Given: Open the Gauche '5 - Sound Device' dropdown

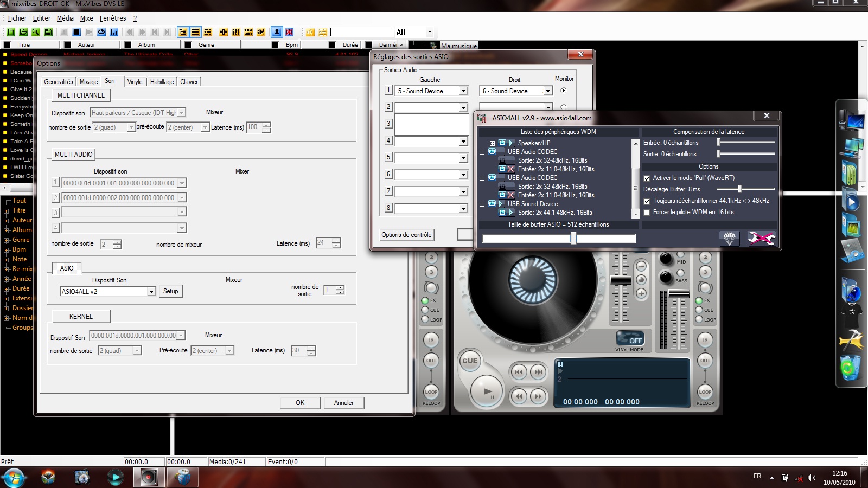Looking at the screenshot, I should [463, 91].
